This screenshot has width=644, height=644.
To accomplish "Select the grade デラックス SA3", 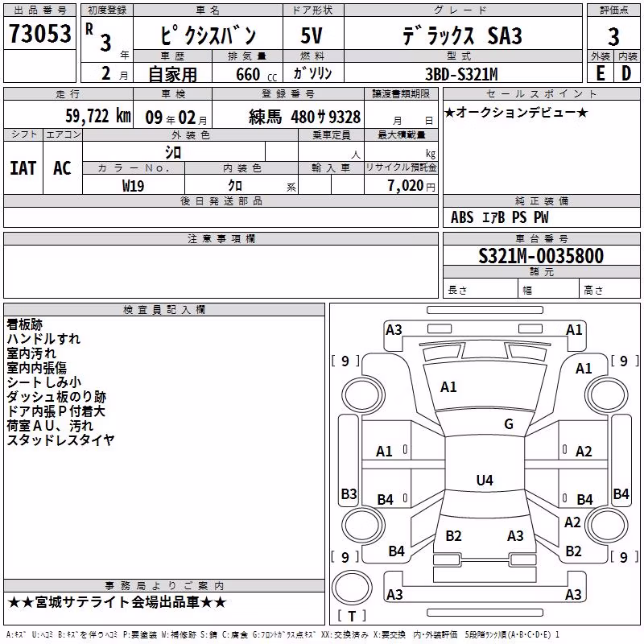I will pos(462,35).
